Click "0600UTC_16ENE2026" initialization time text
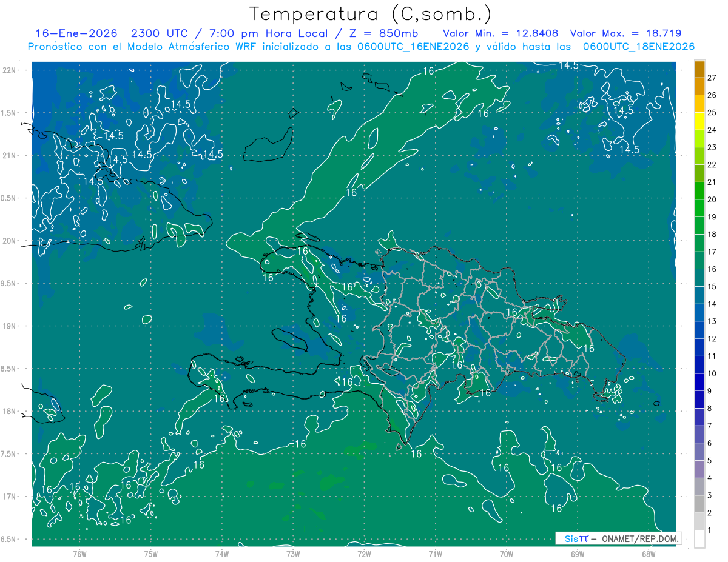728x562 pixels. coord(414,47)
